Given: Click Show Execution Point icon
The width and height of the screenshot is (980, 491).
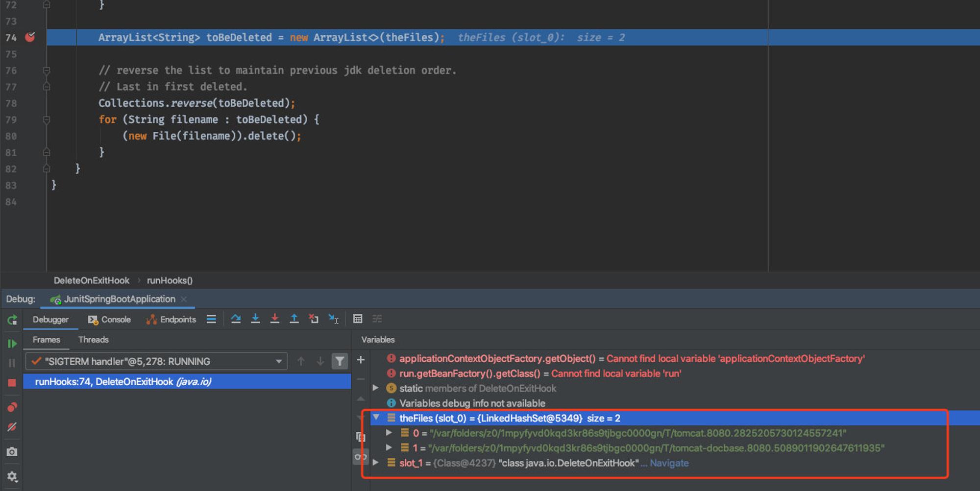Looking at the screenshot, I should click(211, 319).
